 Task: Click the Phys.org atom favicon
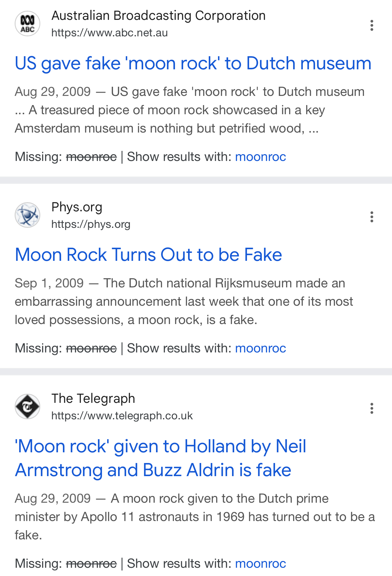click(x=27, y=215)
